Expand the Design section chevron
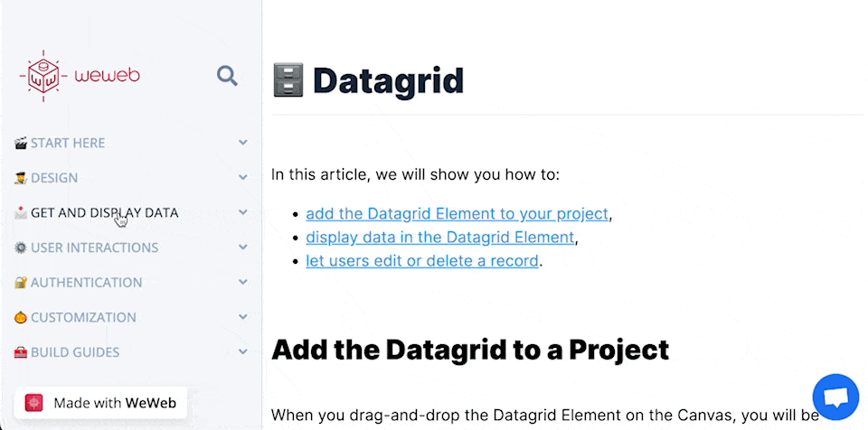Image resolution: width=868 pixels, height=430 pixels. click(243, 178)
